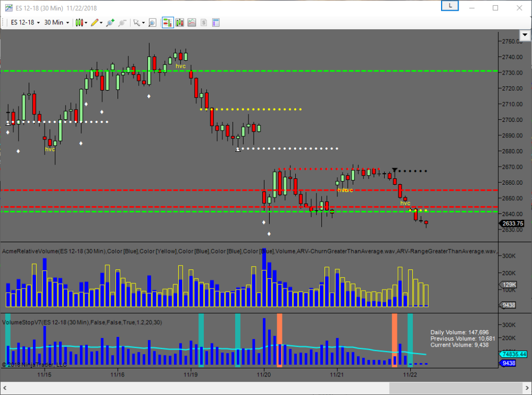Select the cursor pointer tool icon
Image resolution: width=532 pixels, height=395 pixels.
137,22
